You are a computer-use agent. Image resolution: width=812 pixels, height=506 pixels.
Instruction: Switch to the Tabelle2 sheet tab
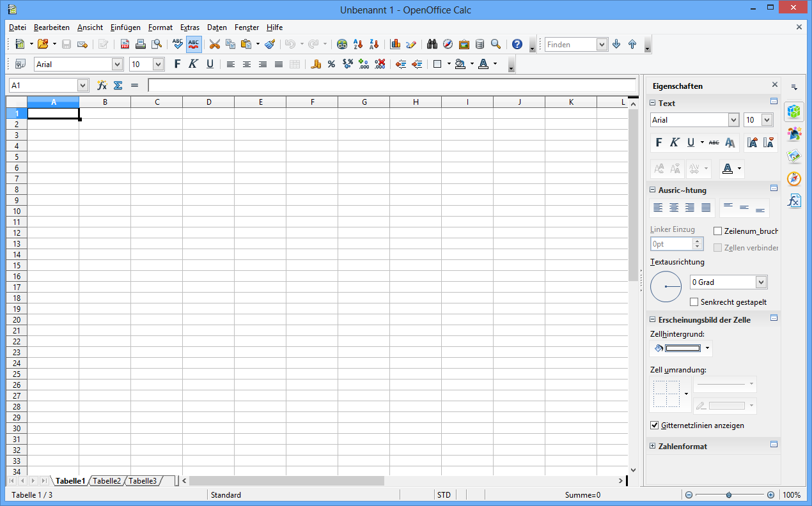(x=107, y=480)
